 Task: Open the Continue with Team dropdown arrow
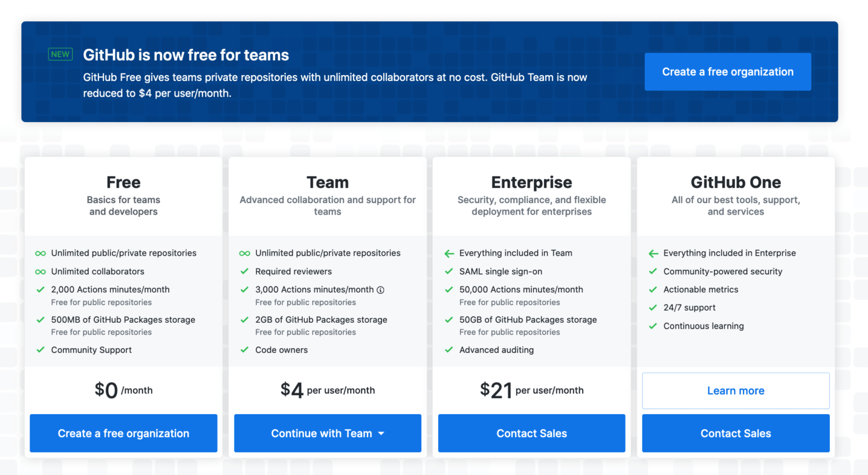pyautogui.click(x=381, y=433)
